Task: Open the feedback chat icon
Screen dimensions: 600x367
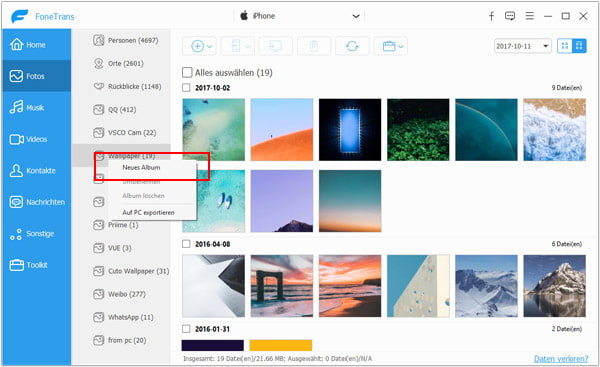Action: click(510, 16)
